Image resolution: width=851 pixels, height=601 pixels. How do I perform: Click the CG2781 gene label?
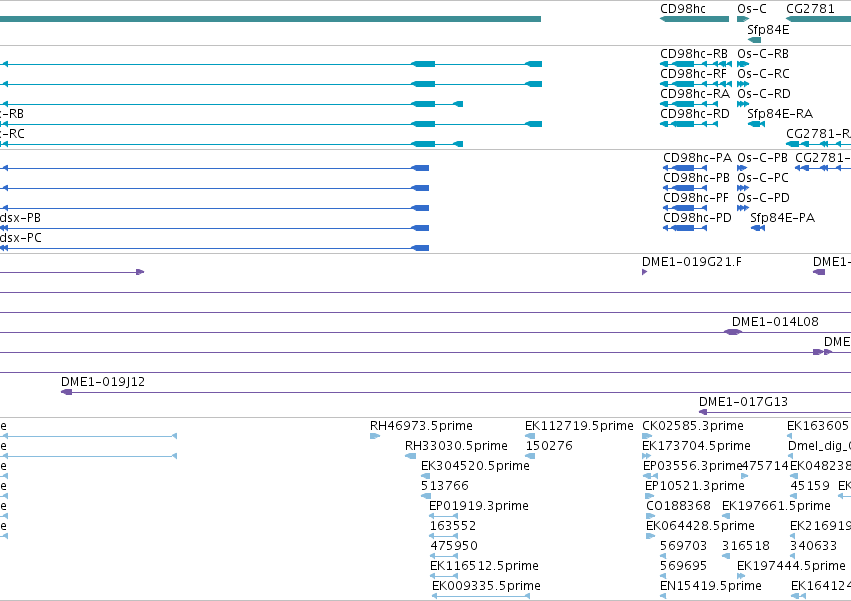[x=810, y=9]
